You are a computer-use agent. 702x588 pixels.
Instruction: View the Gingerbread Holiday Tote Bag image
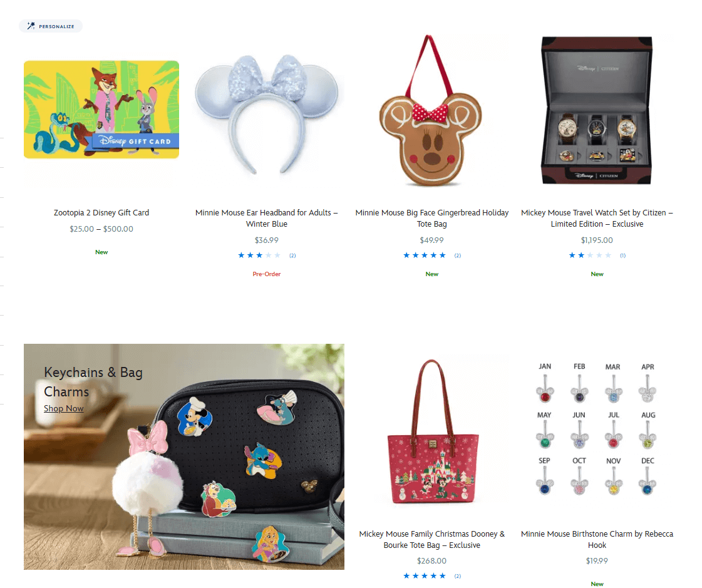click(431, 111)
